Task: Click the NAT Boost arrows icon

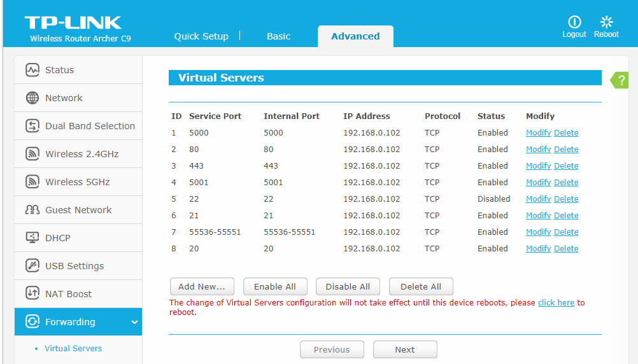Action: tap(32, 294)
